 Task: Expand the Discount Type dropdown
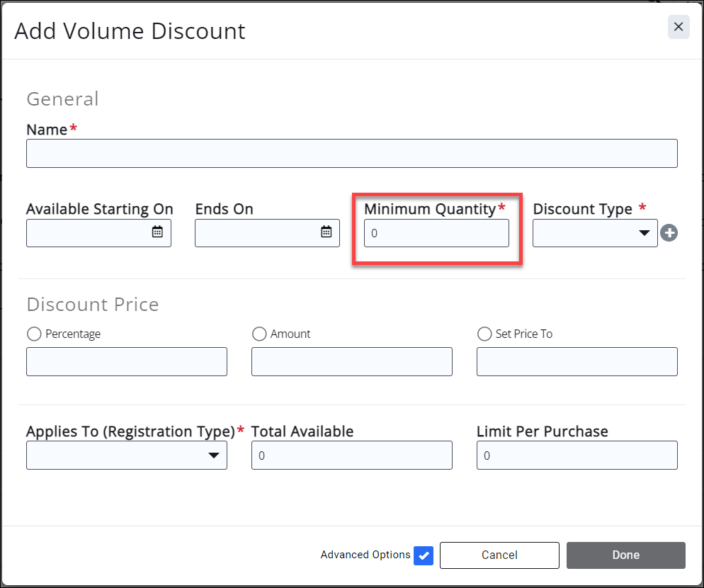point(595,233)
